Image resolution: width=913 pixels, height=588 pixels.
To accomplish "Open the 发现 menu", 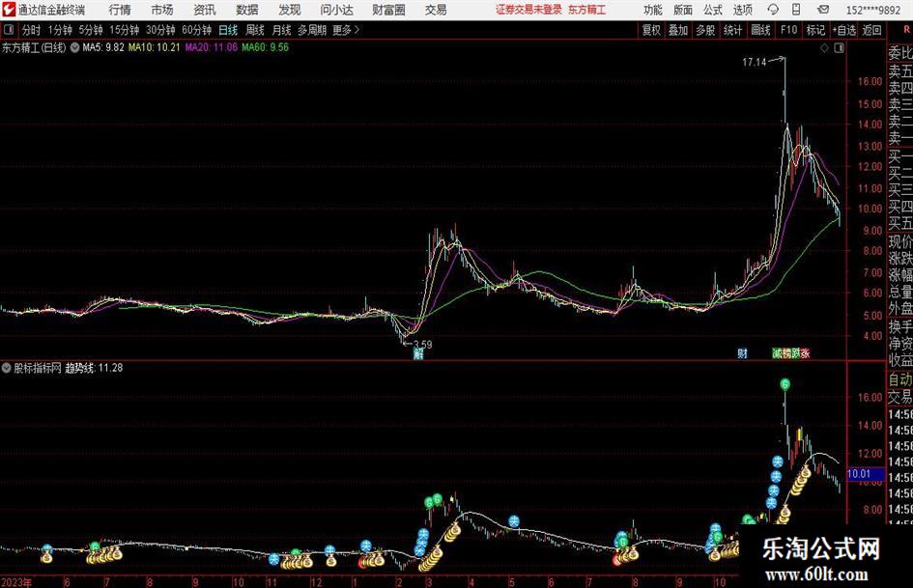I will click(x=289, y=10).
